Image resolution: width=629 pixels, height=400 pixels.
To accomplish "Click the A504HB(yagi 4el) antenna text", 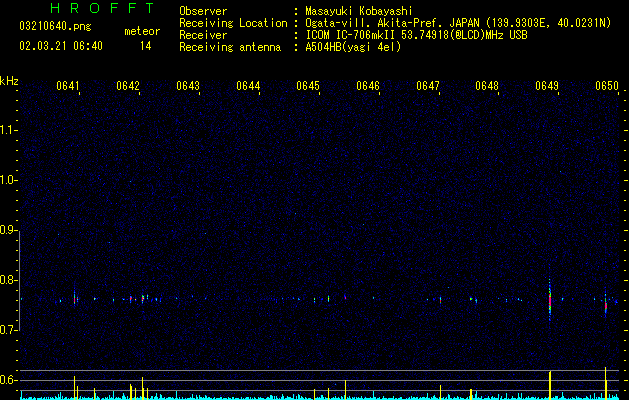I will point(353,47).
